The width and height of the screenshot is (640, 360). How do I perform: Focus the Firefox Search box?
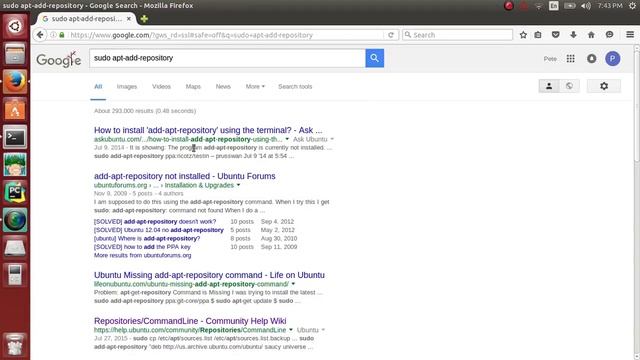click(457, 35)
